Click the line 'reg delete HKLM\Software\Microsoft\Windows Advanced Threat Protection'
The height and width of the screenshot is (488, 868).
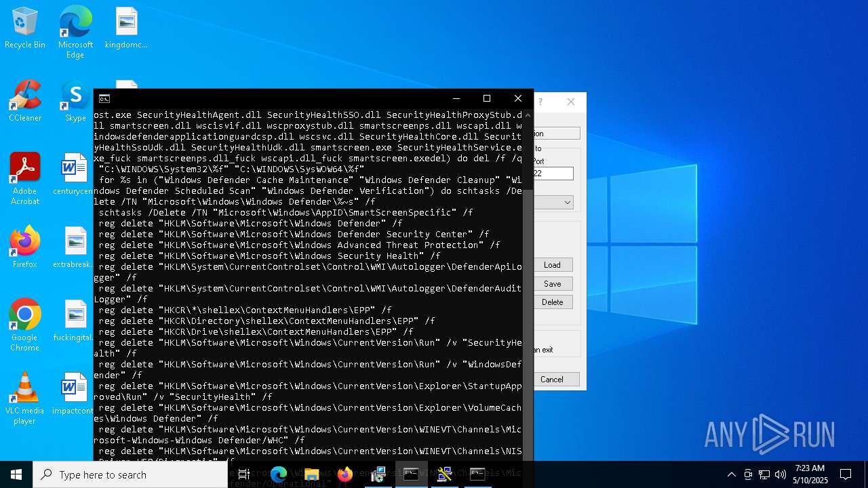tap(299, 245)
